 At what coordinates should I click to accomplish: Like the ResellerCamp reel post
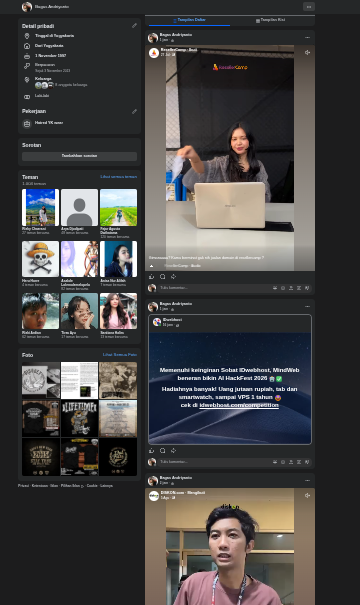point(152,277)
